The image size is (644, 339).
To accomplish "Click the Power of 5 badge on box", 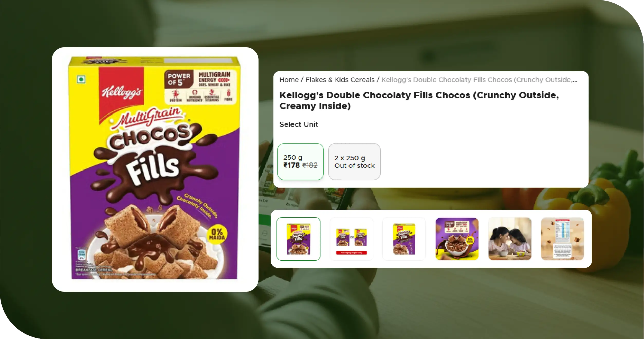I will [179, 79].
